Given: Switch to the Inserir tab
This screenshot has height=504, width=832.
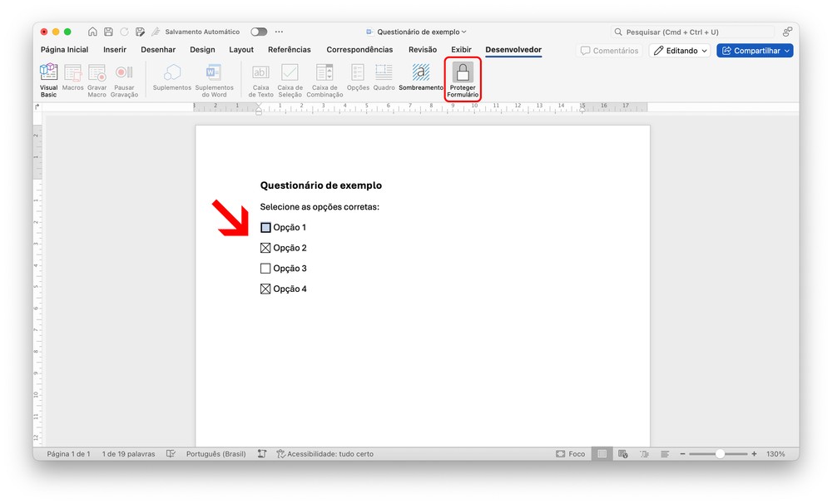Looking at the screenshot, I should coord(115,50).
